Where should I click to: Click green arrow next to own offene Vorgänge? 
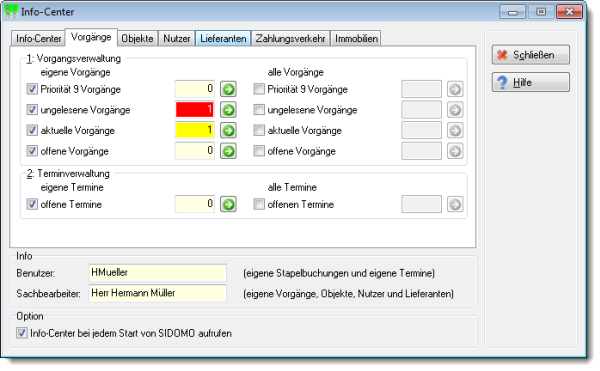228,151
